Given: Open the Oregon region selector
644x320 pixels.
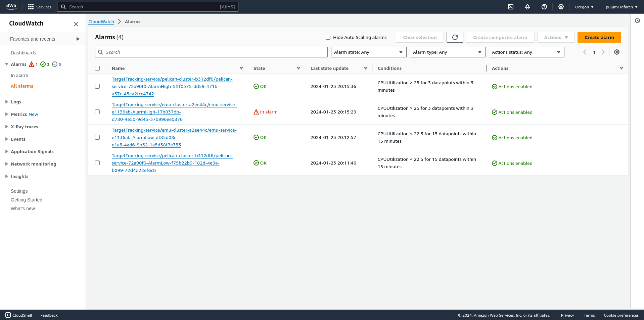Looking at the screenshot, I should (584, 7).
